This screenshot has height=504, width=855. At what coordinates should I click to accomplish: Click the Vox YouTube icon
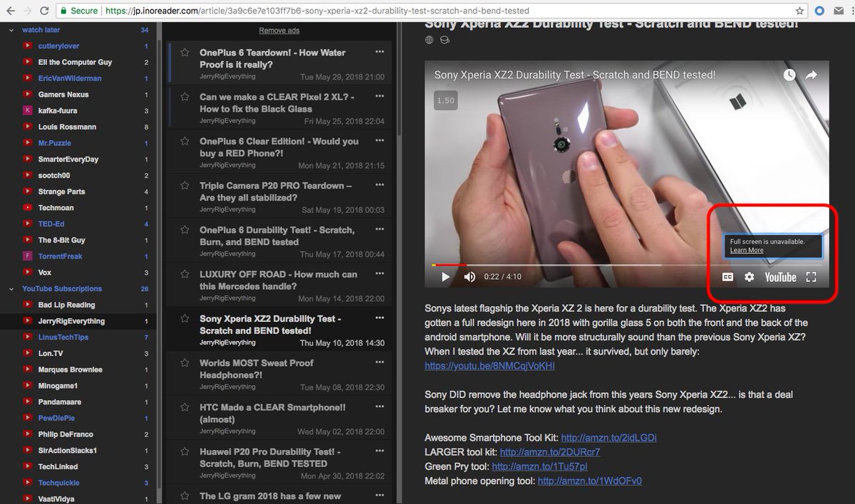click(27, 273)
